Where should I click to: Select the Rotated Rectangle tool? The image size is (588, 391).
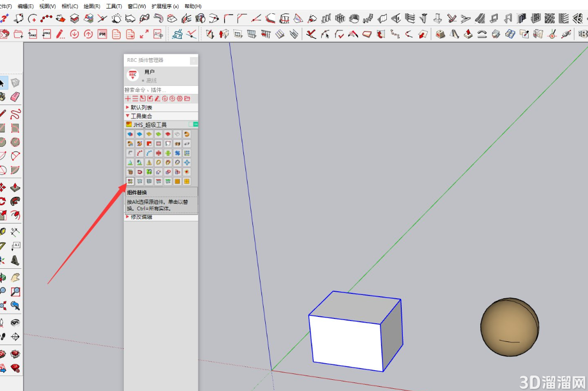[15, 128]
